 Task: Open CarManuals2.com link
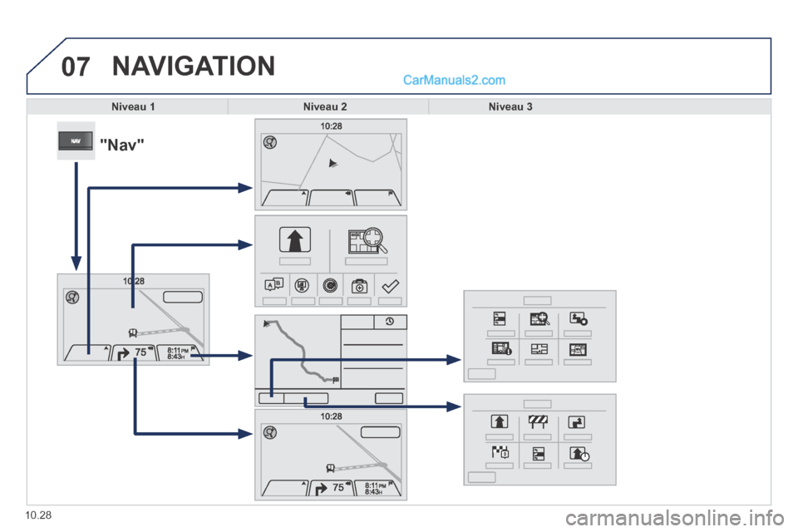pos(454,80)
